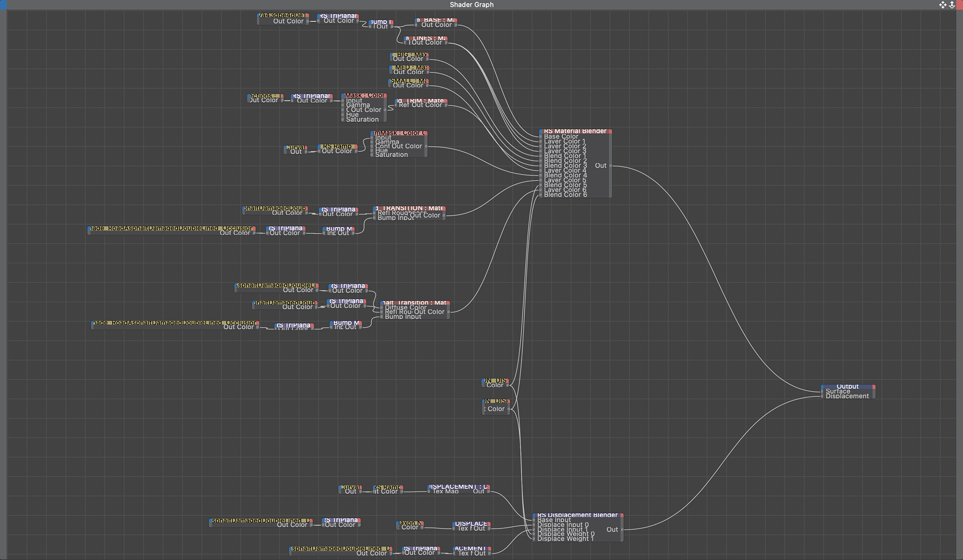Click Surface port on Output node
Viewport: 963px width, 560px height.
[x=823, y=392]
